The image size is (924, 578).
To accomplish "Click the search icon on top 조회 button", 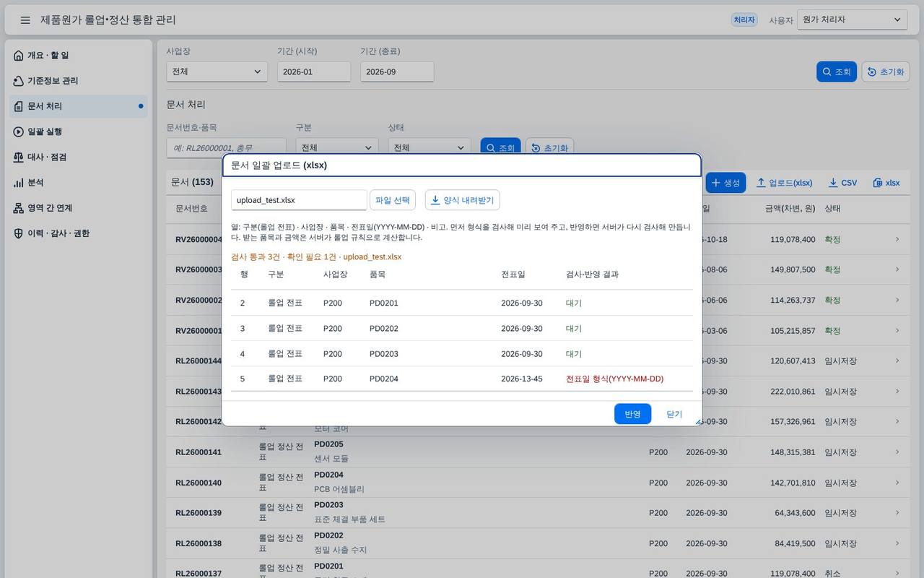I will coord(827,72).
